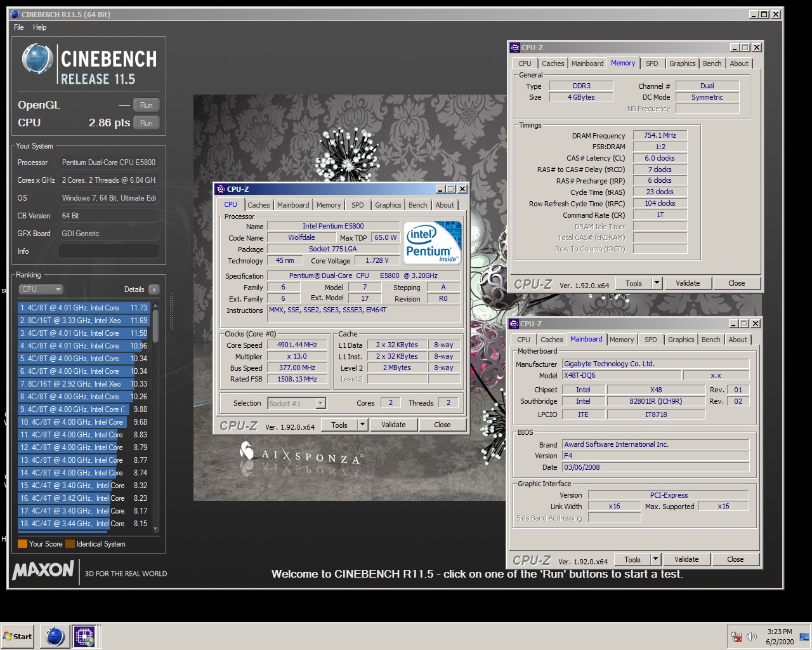Viewport: 812px width, 650px height.
Task: Open Cinebench from the taskbar sphere icon
Action: [55, 636]
